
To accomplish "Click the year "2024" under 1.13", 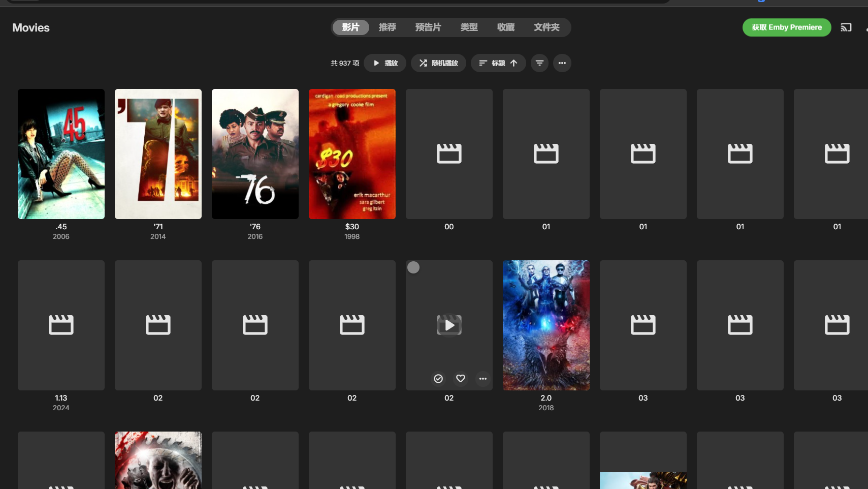I will coord(61,408).
